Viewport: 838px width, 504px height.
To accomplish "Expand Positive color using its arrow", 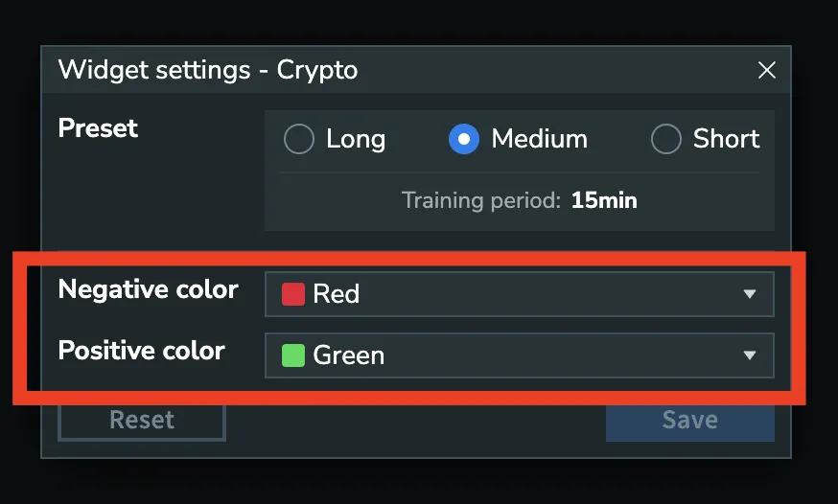I will [x=750, y=355].
